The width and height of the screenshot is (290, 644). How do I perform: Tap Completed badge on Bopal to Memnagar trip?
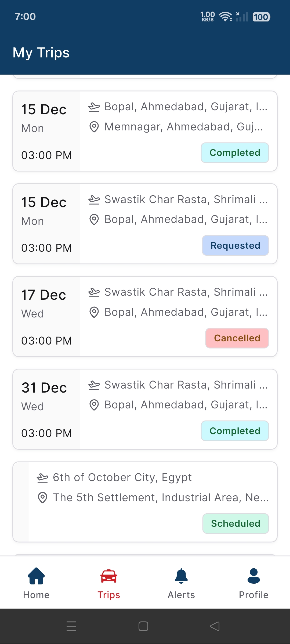[235, 153]
